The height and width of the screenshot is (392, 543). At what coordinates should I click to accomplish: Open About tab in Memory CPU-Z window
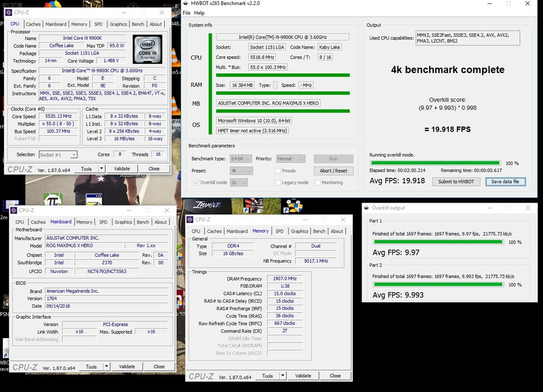click(x=337, y=231)
